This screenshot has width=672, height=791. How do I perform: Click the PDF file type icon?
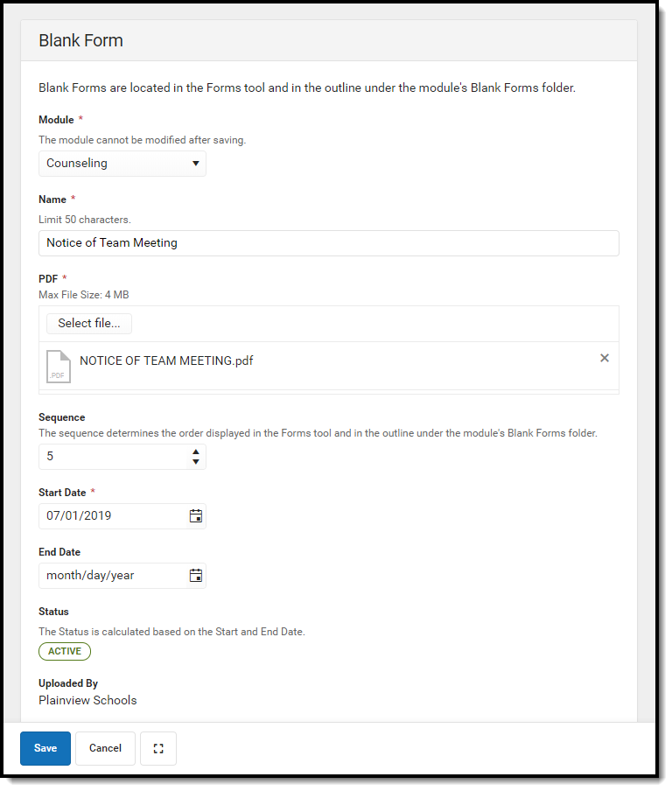(58, 367)
